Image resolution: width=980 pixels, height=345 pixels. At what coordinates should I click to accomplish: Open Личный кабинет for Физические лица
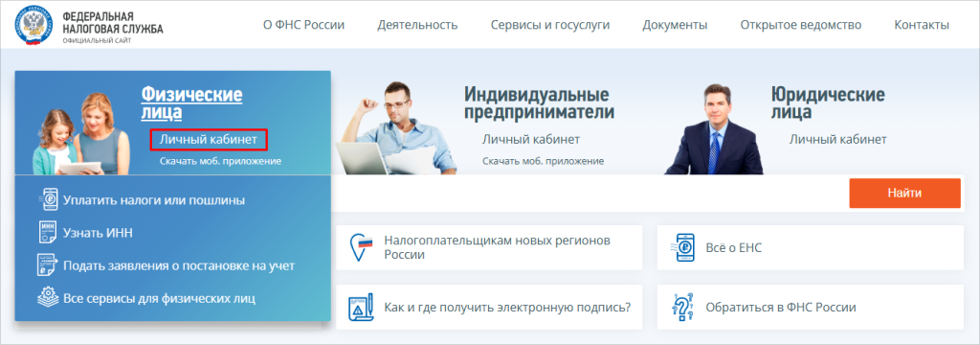tap(208, 140)
